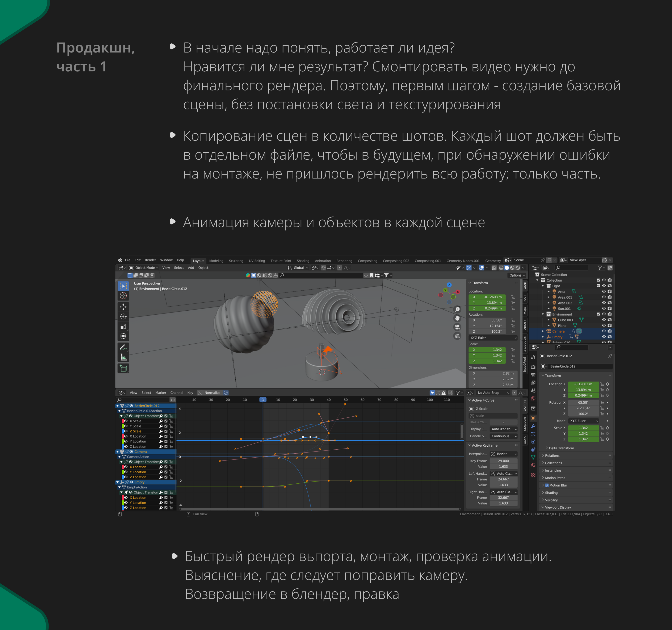Open the Object Mode dropdown
Screen dimensions: 672x630
pyautogui.click(x=145, y=268)
